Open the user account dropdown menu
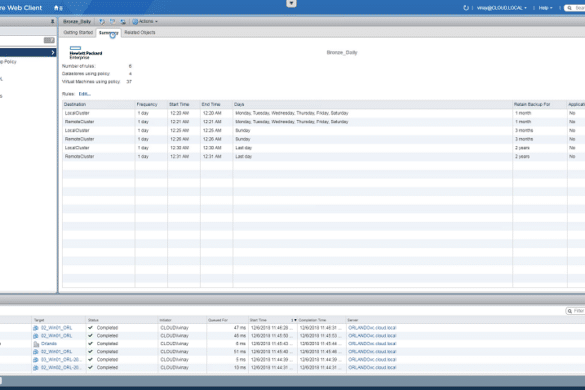This screenshot has height=390, width=585. (502, 8)
